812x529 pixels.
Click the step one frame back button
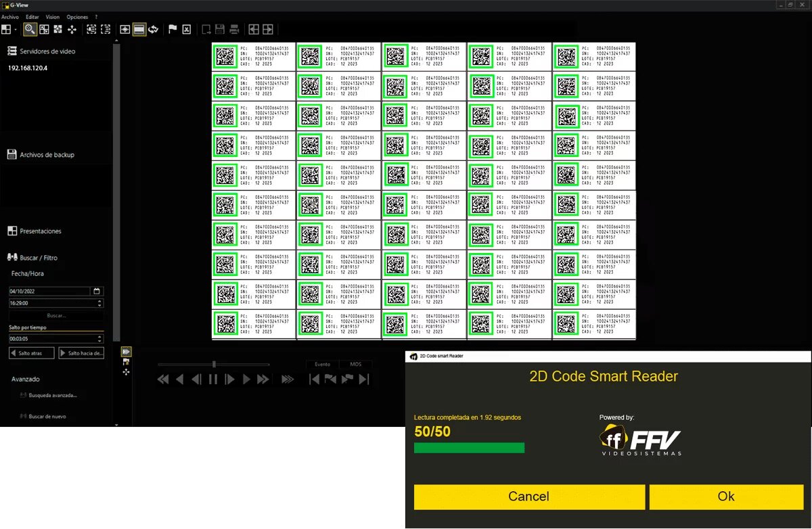[196, 380]
